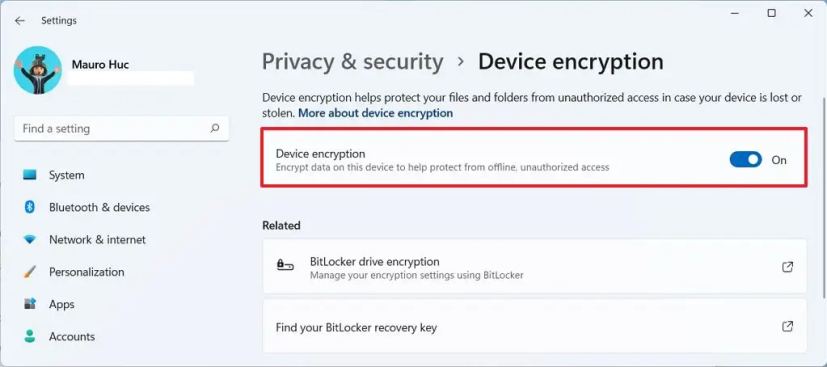This screenshot has width=827, height=367.
Task: Click the Accounts person icon
Action: pyautogui.click(x=30, y=336)
